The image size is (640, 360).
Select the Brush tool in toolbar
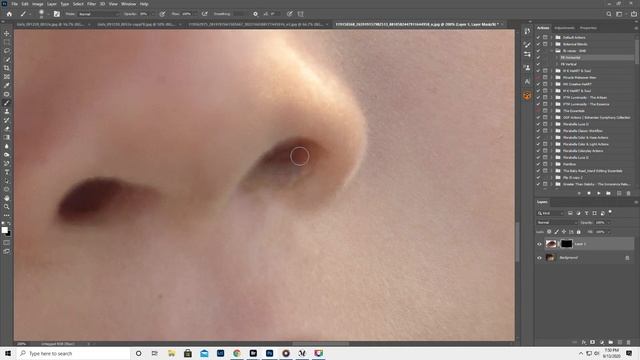[7, 103]
